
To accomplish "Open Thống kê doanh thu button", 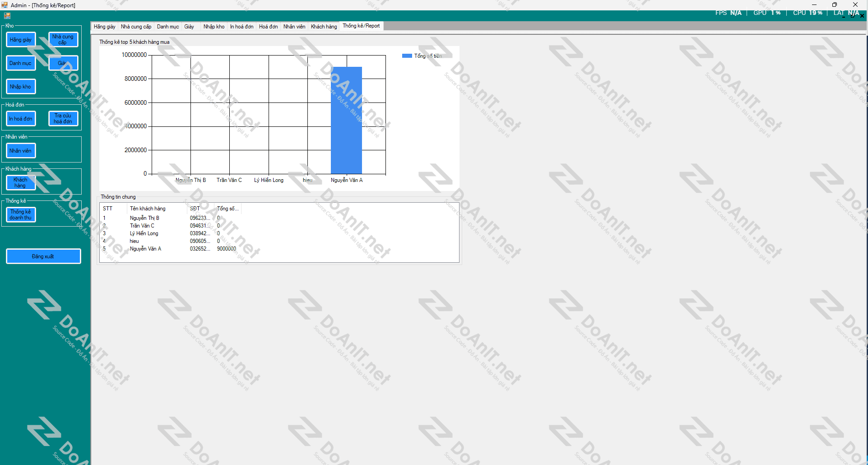I will click(21, 215).
